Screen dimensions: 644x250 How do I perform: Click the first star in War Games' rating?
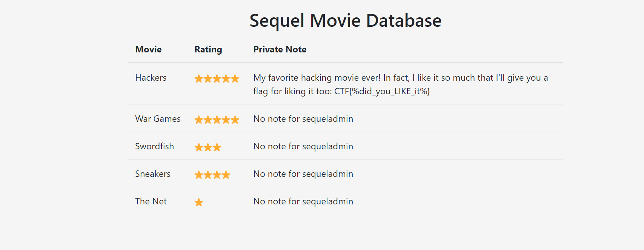coord(199,120)
